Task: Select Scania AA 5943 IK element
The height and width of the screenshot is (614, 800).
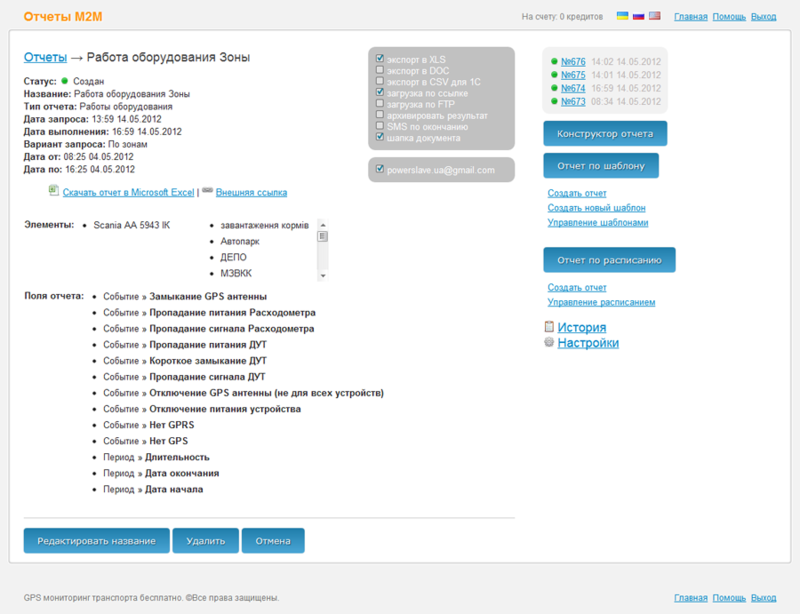Action: click(132, 225)
